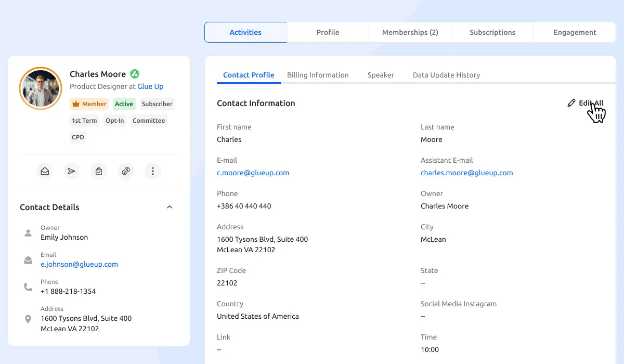Switch to the Engagement tab
624x364 pixels.
(574, 32)
